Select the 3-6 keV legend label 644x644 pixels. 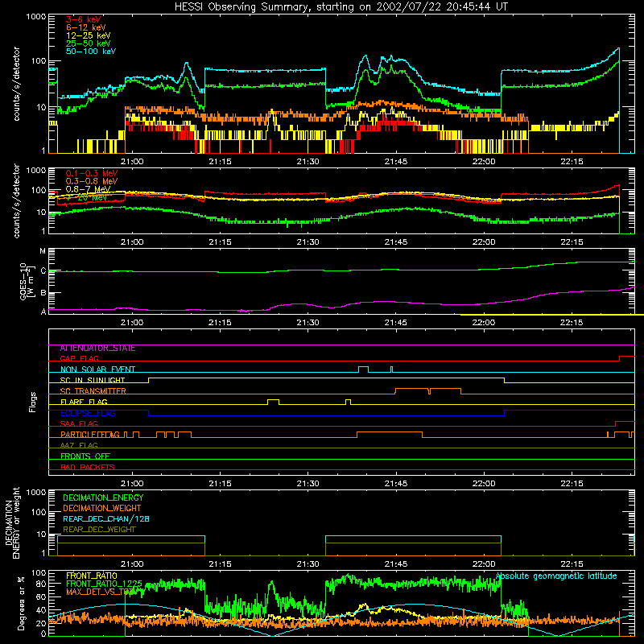click(x=84, y=19)
